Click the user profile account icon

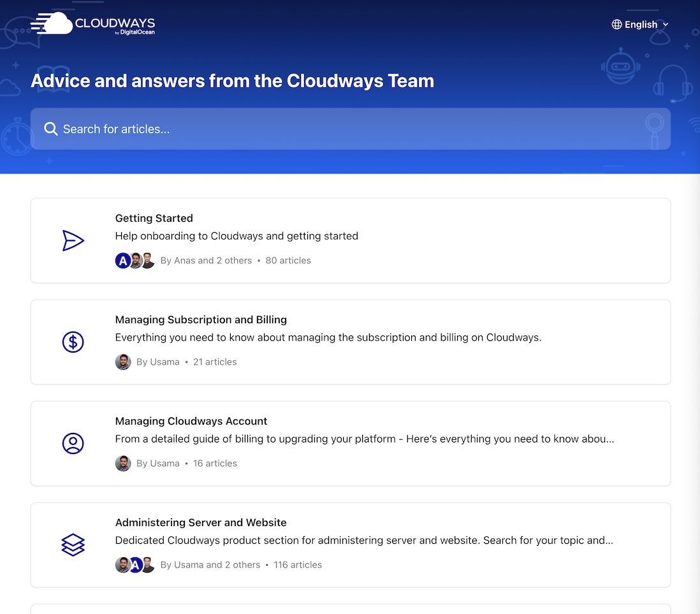click(x=73, y=443)
